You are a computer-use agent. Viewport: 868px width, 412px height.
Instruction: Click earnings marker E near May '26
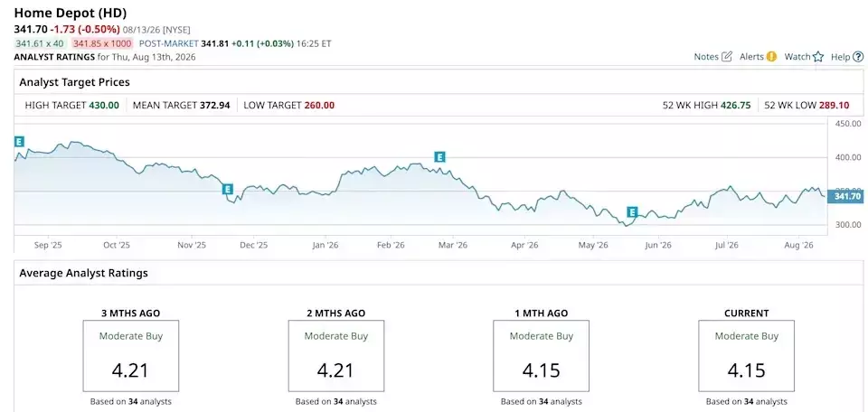tap(632, 211)
